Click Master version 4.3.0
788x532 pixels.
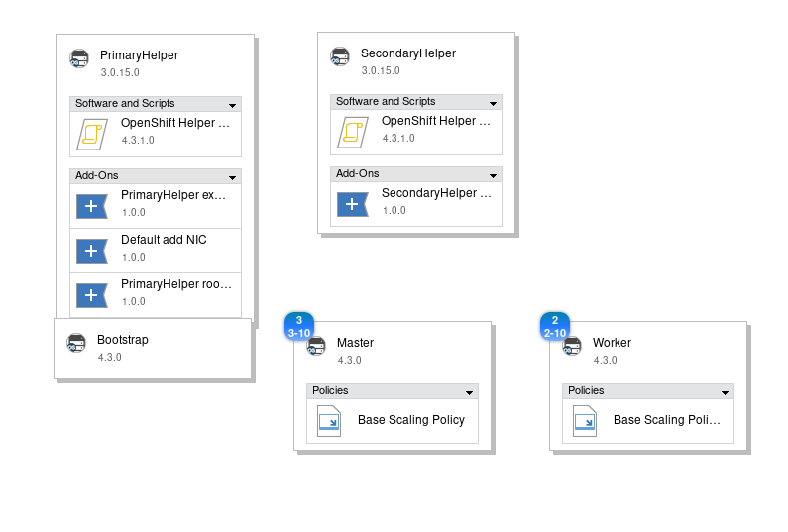coord(349,360)
